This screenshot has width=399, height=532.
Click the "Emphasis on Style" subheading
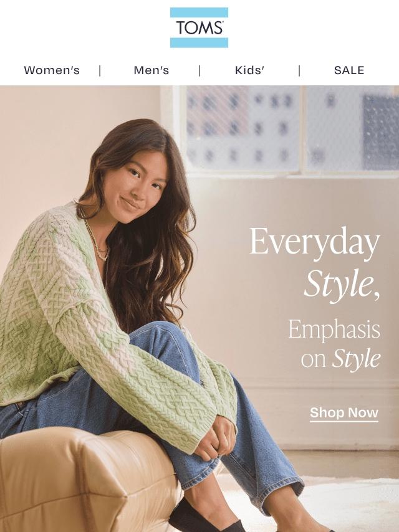click(x=334, y=344)
